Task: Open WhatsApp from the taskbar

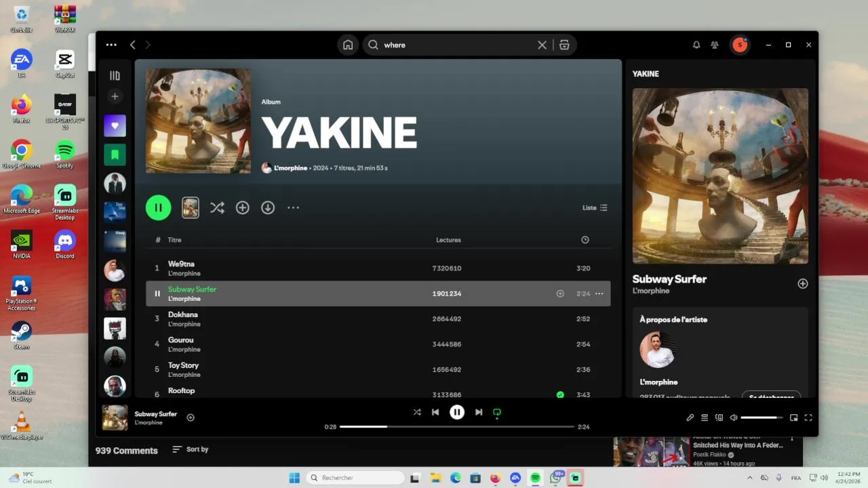Action: pos(556,478)
